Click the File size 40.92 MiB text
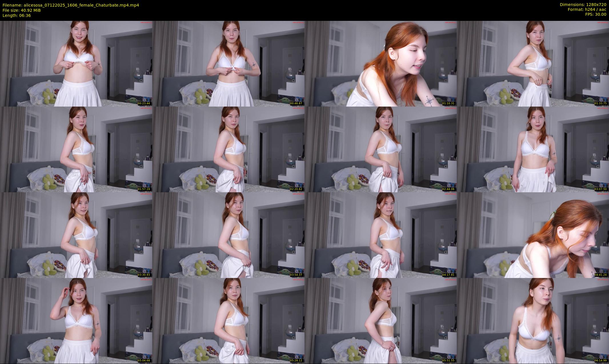The image size is (609, 364). click(x=21, y=10)
